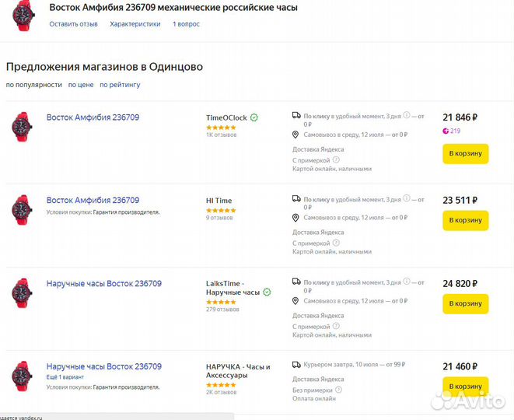The height and width of the screenshot is (420, 514).
Task: Add TimeOClock offer for 21 846 ₽ to cart
Action: [466, 153]
